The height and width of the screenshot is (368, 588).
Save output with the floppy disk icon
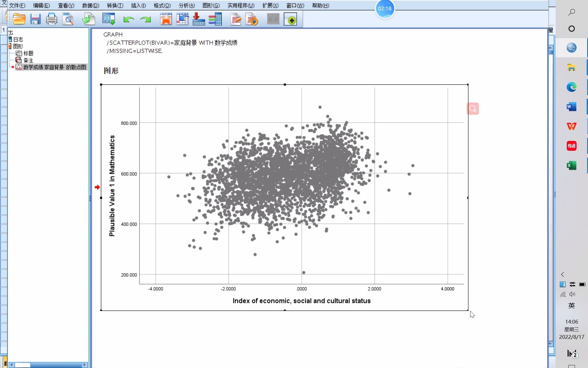click(x=35, y=19)
